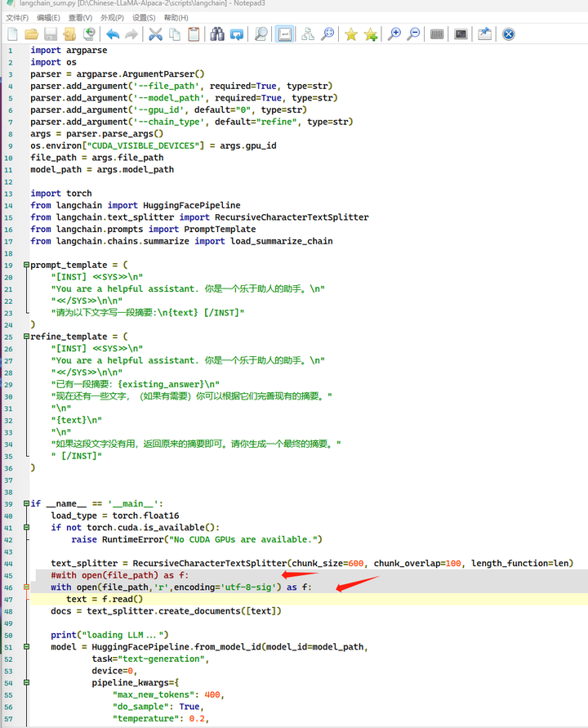
Task: Click the document history clock icon
Action: pos(89,33)
